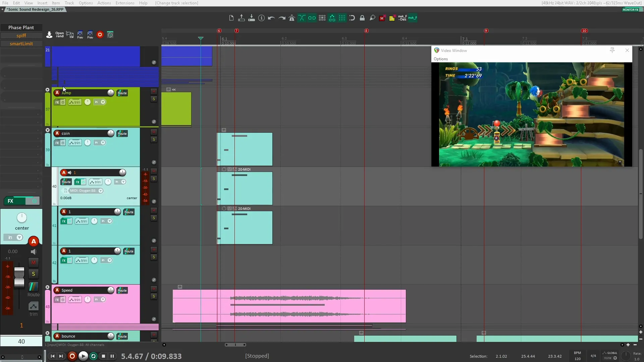Click the marker pen toolbar icon
The width and height of the screenshot is (644, 362).
tap(372, 18)
